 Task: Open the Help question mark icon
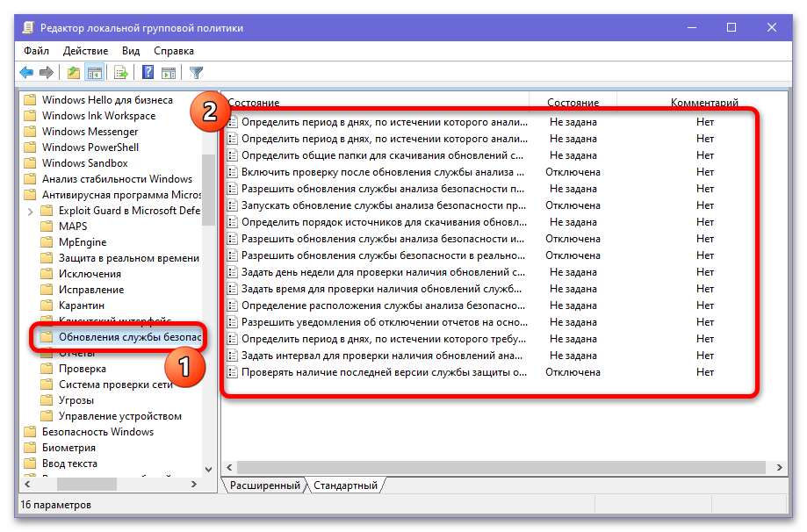(x=148, y=73)
